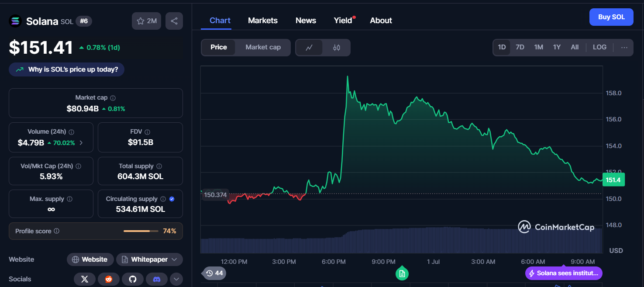The height and width of the screenshot is (287, 644).
Task: Select 1D time range
Action: pos(502,47)
